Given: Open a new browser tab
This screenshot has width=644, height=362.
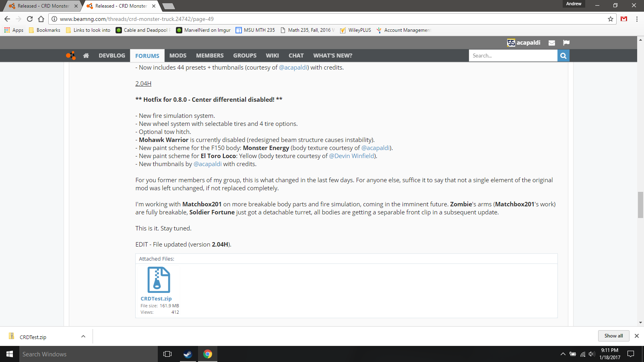Looking at the screenshot, I should 168,6.
